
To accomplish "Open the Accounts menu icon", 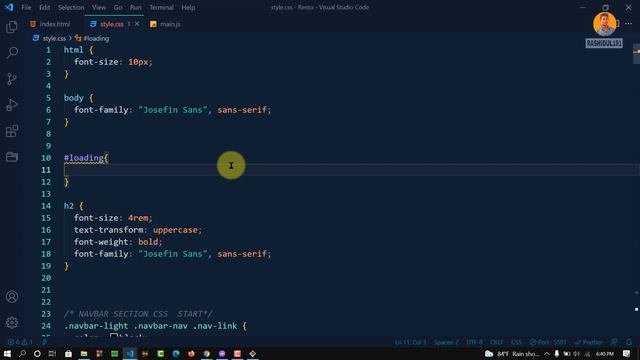I will coord(12,297).
